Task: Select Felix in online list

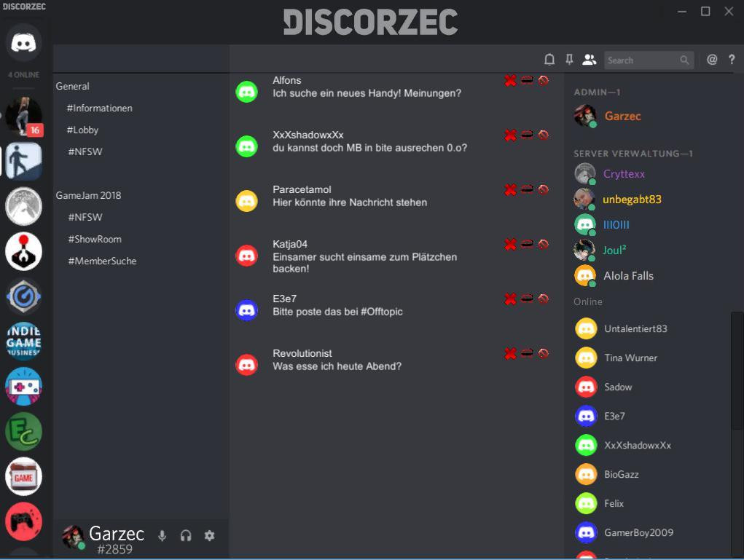Action: (x=599, y=504)
